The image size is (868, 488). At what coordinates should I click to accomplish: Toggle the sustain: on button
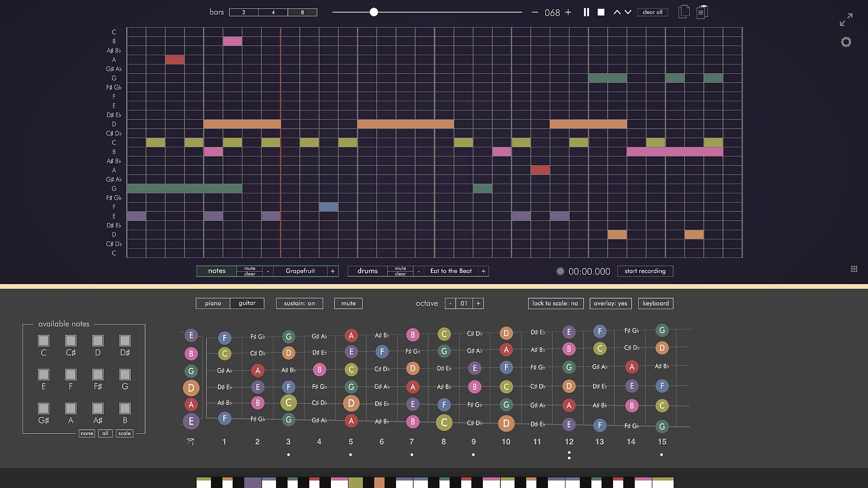299,303
